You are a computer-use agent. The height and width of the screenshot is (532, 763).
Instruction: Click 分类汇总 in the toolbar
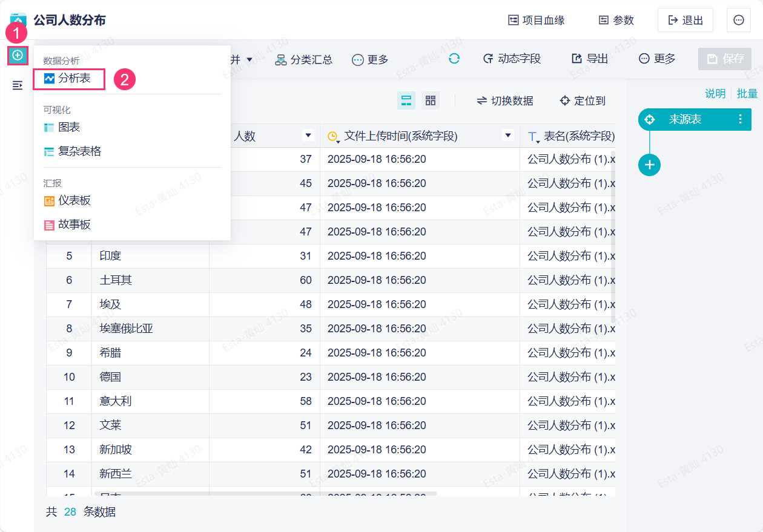tap(304, 59)
